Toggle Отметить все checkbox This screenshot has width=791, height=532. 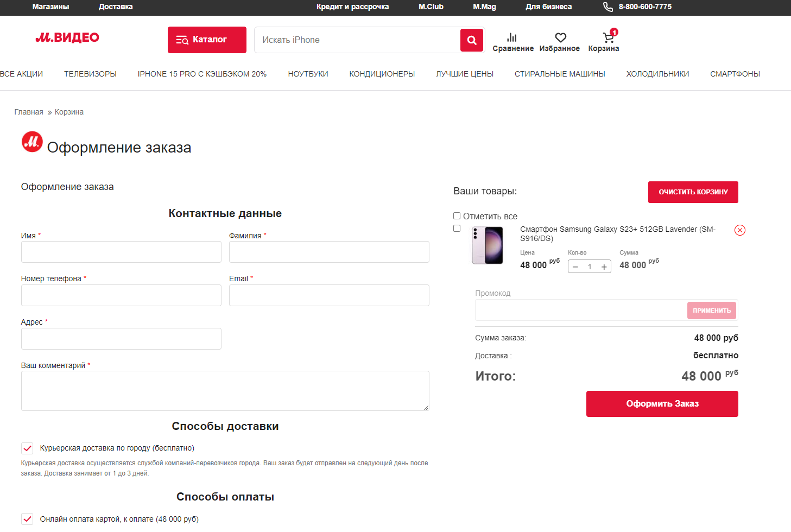[x=457, y=216]
